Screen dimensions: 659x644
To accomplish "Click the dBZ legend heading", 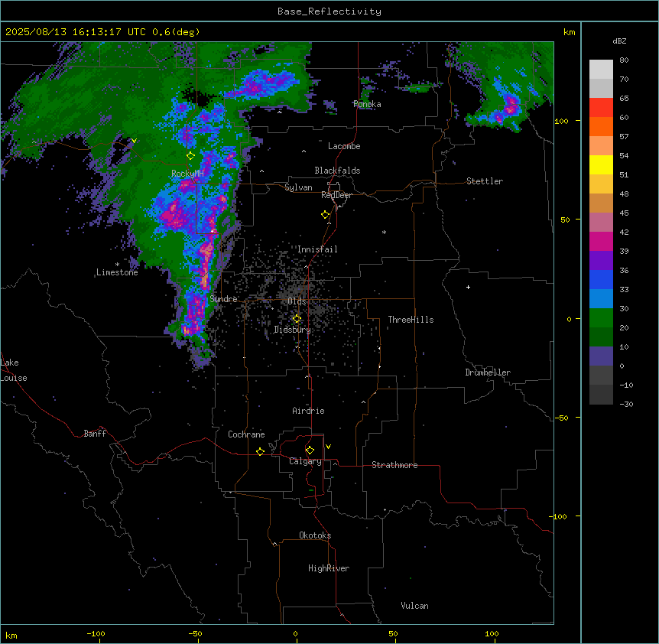I will coord(619,41).
